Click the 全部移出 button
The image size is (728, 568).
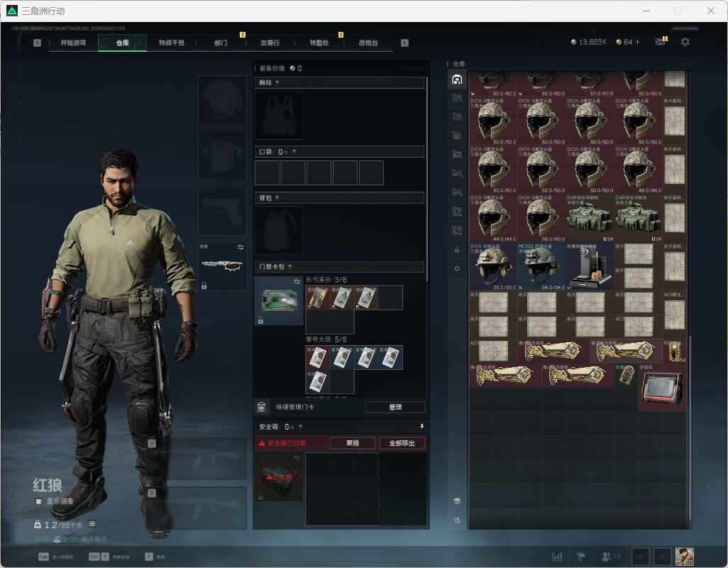point(402,443)
